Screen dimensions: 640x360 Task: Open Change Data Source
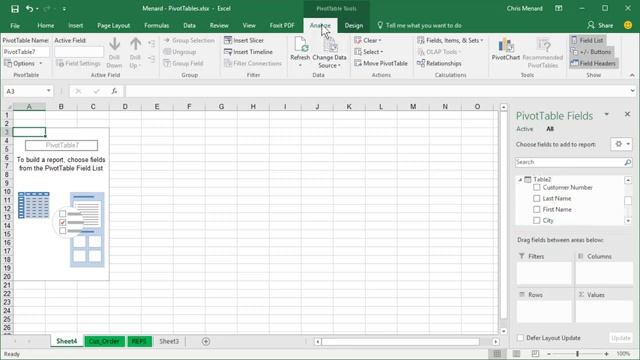[329, 52]
